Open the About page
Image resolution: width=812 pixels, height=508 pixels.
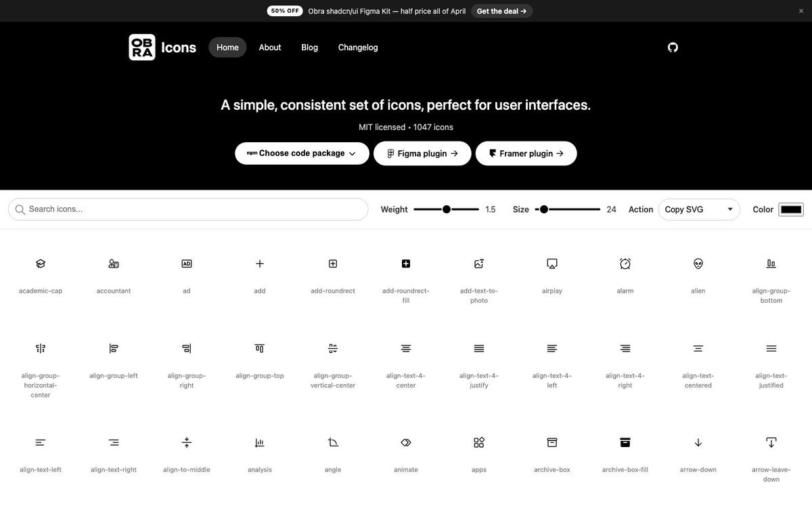tap(270, 47)
